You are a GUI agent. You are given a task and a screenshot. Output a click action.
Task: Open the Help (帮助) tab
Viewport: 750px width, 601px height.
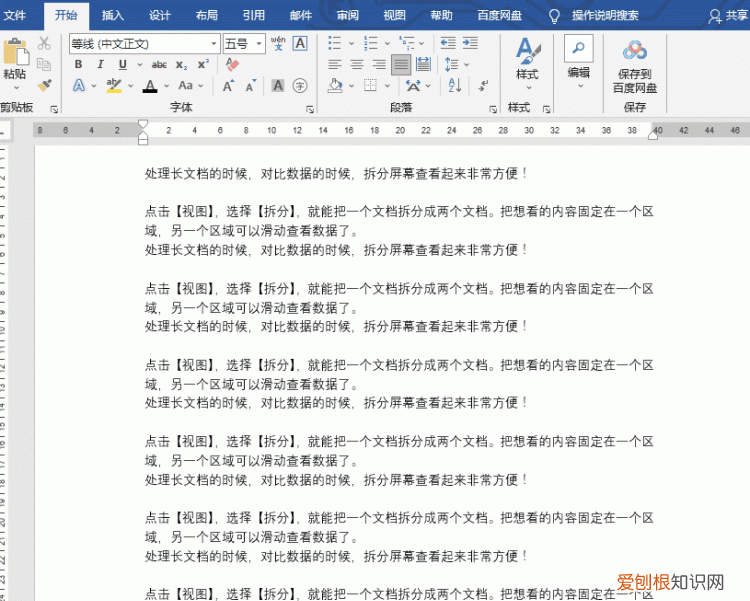click(441, 16)
